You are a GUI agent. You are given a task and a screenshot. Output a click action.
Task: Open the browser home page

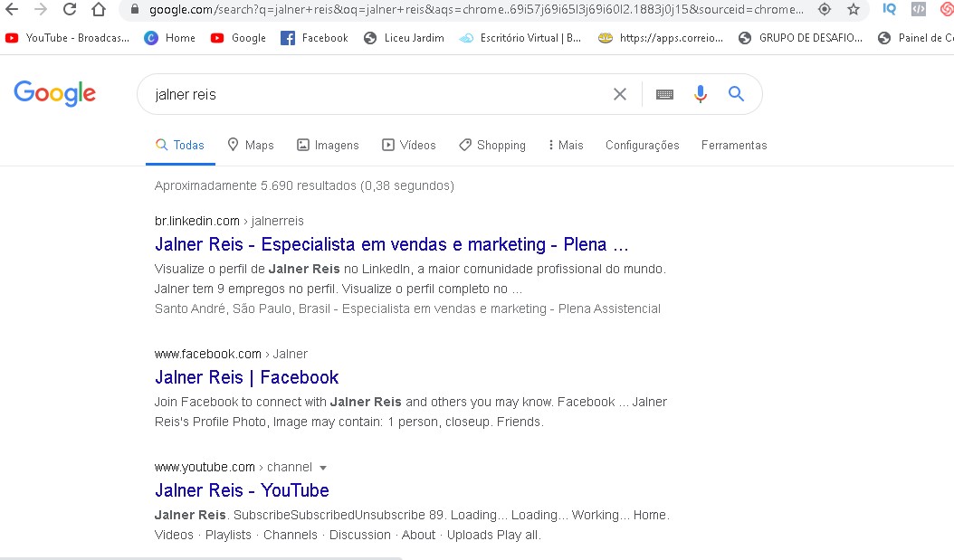pos(99,9)
